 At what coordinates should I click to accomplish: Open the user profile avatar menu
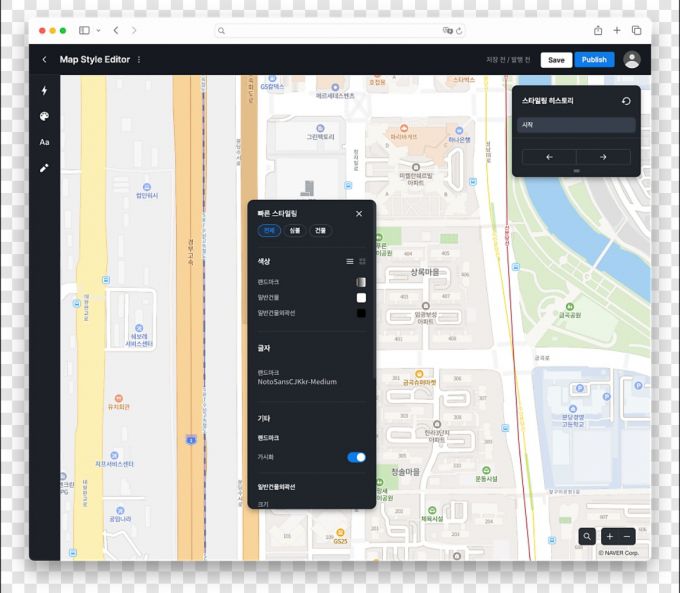631,60
